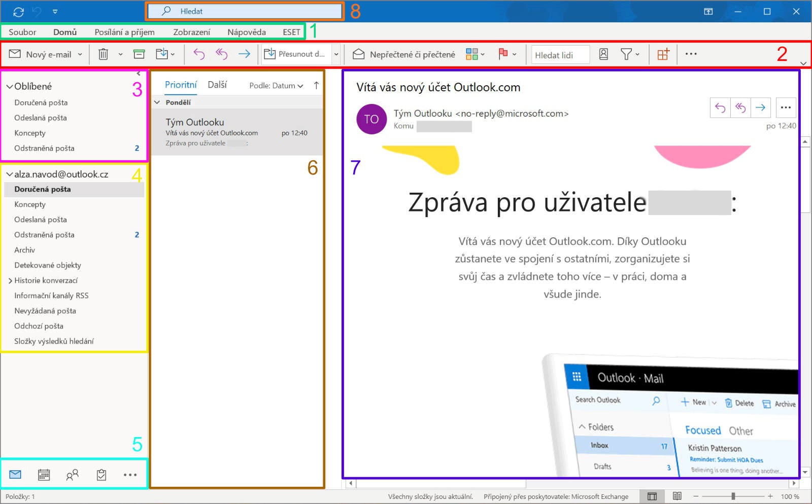Create a message with Nový e-mail
This screenshot has width=812, height=504.
[41, 54]
